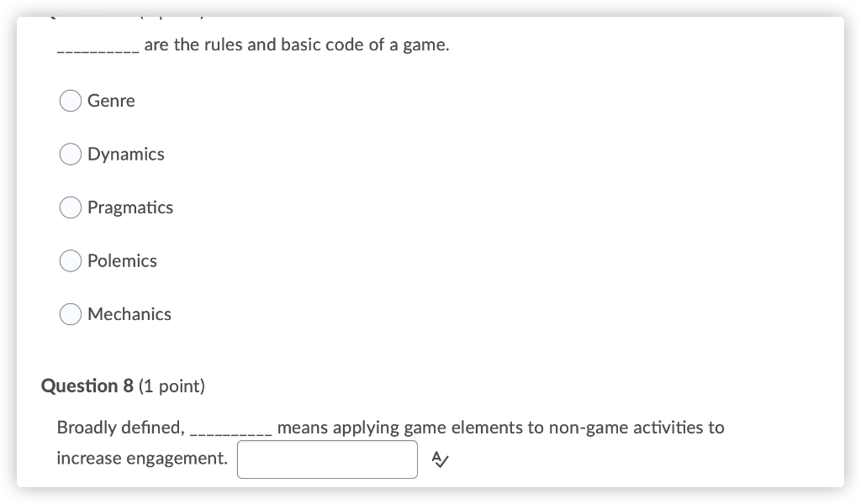Click the Genre answer label
Screen dimensions: 861x504
tap(112, 101)
